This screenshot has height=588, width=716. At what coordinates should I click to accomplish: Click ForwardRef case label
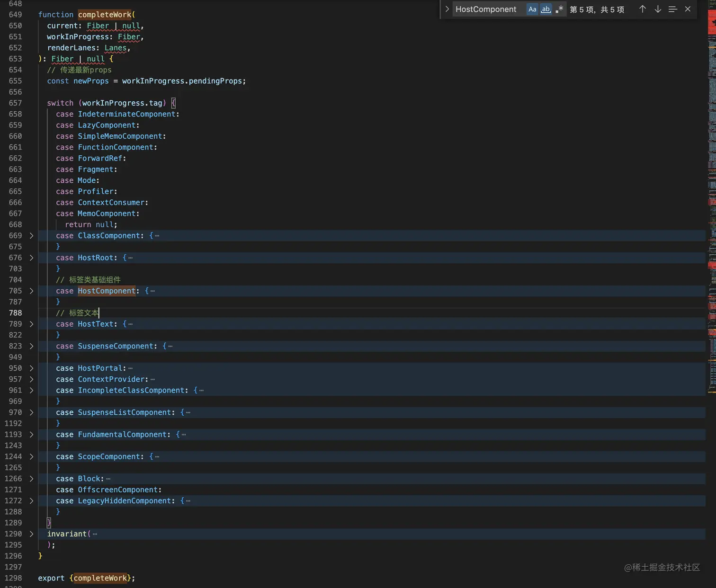point(100,159)
